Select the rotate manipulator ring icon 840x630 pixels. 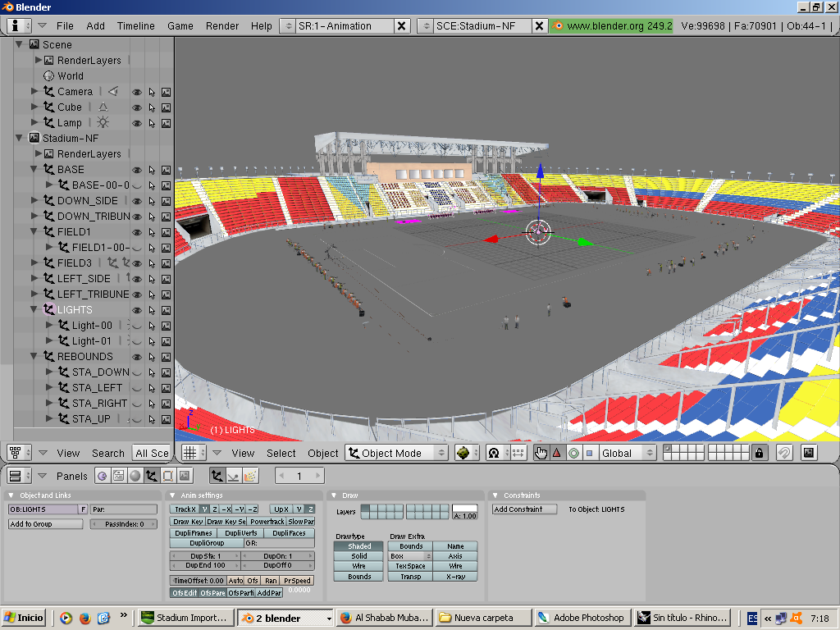[x=573, y=453]
